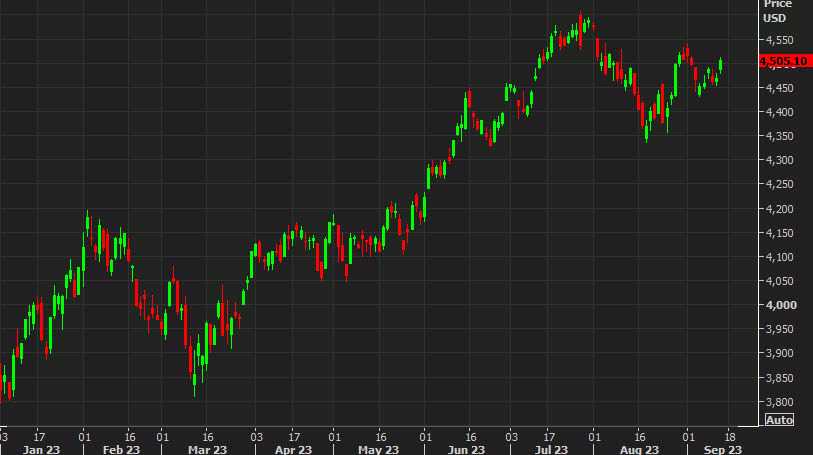Click the 4,300 price axis label

[x=779, y=160]
